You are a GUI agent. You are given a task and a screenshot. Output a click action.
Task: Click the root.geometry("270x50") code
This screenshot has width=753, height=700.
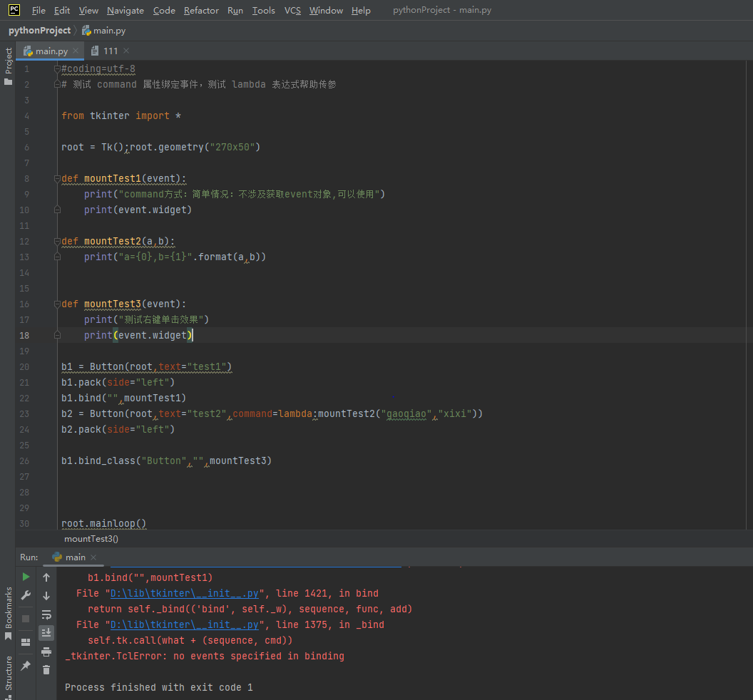[195, 148]
